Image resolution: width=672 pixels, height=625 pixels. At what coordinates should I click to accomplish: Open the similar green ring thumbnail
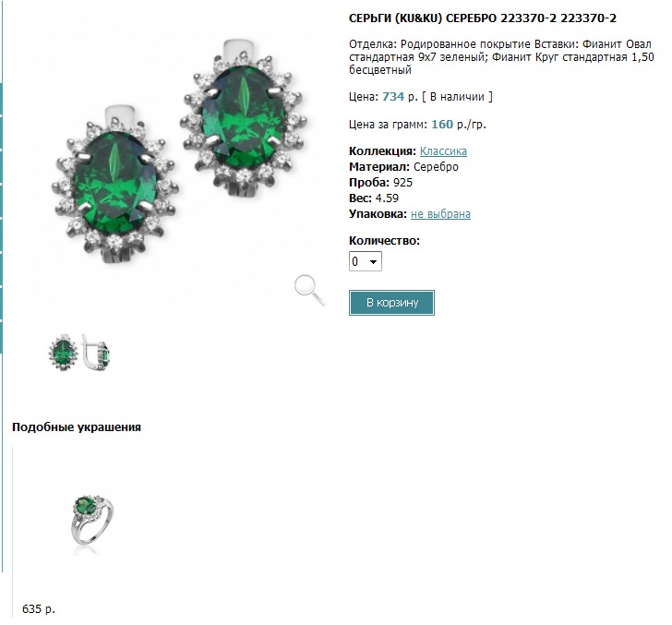90,523
